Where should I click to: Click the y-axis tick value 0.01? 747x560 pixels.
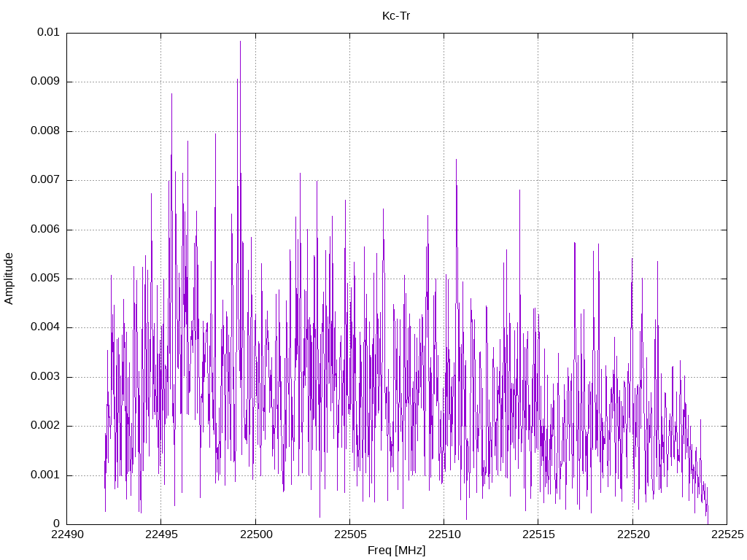49,32
